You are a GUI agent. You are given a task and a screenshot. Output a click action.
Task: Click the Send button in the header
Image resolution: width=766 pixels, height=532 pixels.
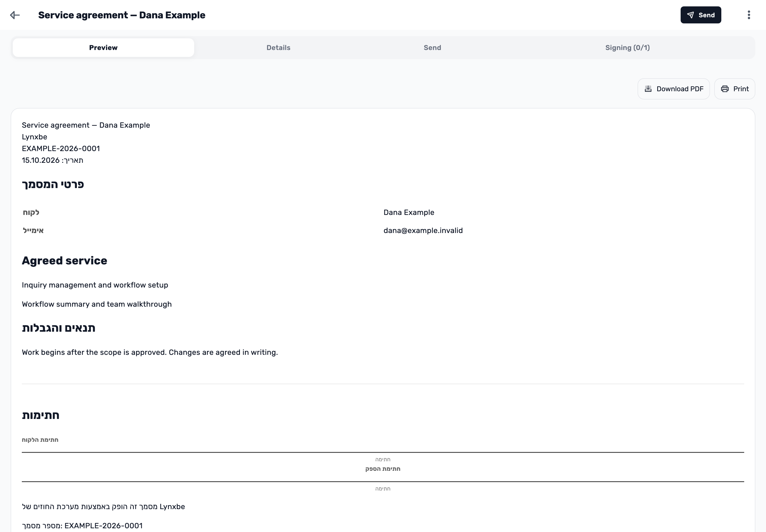point(701,15)
